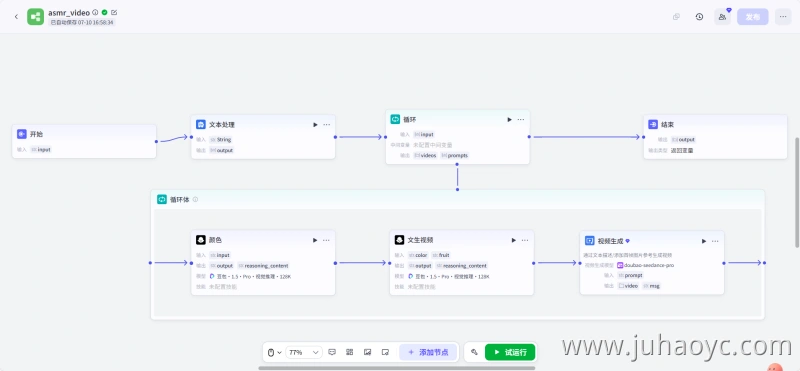Click the toolbar icon left of 添加节点

[x=386, y=352]
